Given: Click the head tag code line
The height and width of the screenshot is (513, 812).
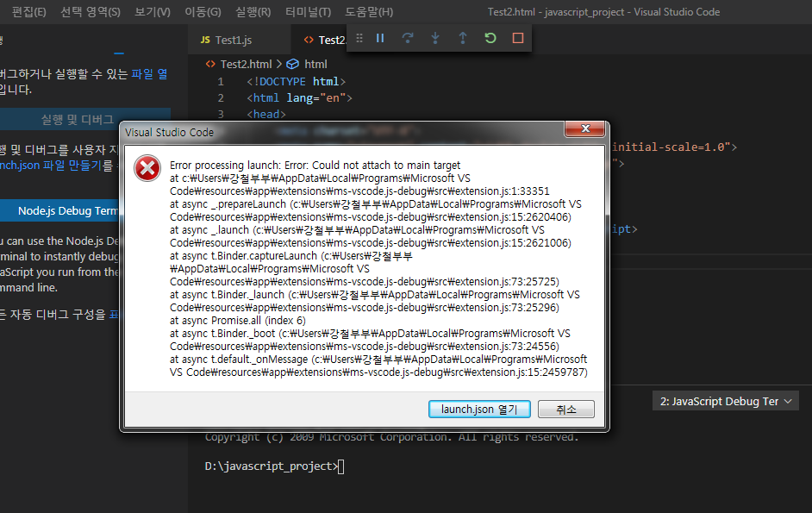Looking at the screenshot, I should 266,114.
